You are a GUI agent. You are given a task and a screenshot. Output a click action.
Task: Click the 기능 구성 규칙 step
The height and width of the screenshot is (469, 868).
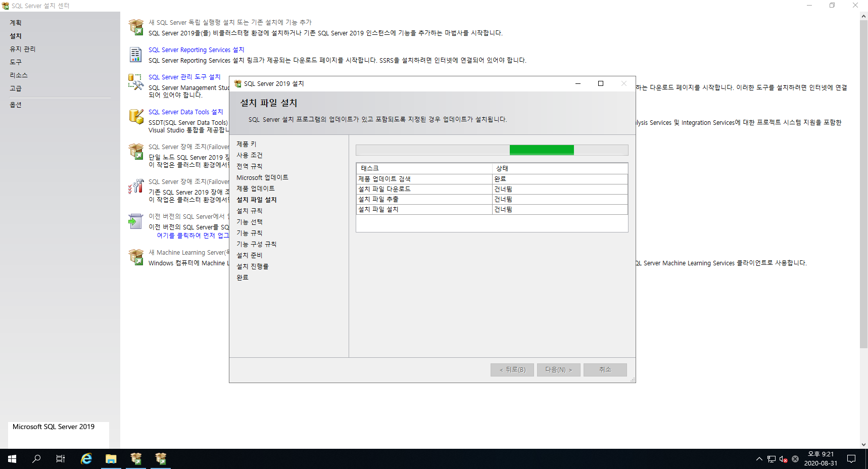[x=257, y=244]
